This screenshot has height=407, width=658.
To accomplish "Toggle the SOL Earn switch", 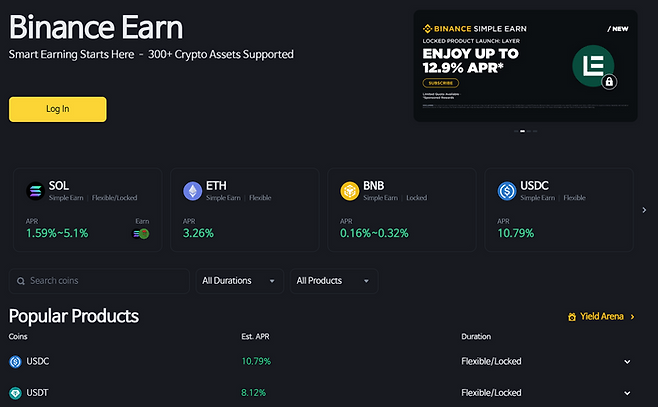I will [x=141, y=234].
